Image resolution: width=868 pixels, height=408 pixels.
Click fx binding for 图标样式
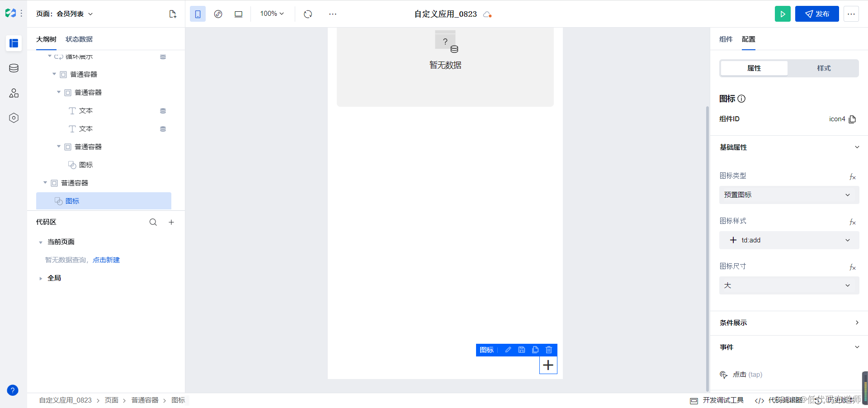(x=852, y=222)
